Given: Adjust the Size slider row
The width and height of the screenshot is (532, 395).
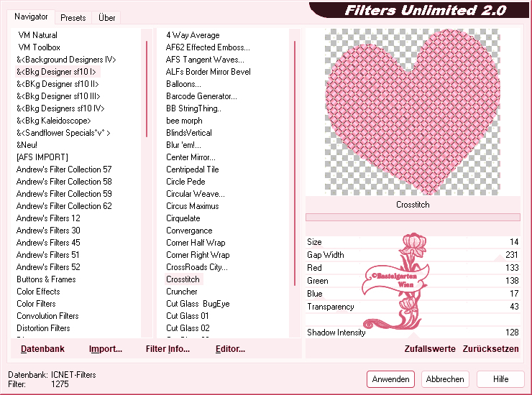Looking at the screenshot, I should (413, 242).
